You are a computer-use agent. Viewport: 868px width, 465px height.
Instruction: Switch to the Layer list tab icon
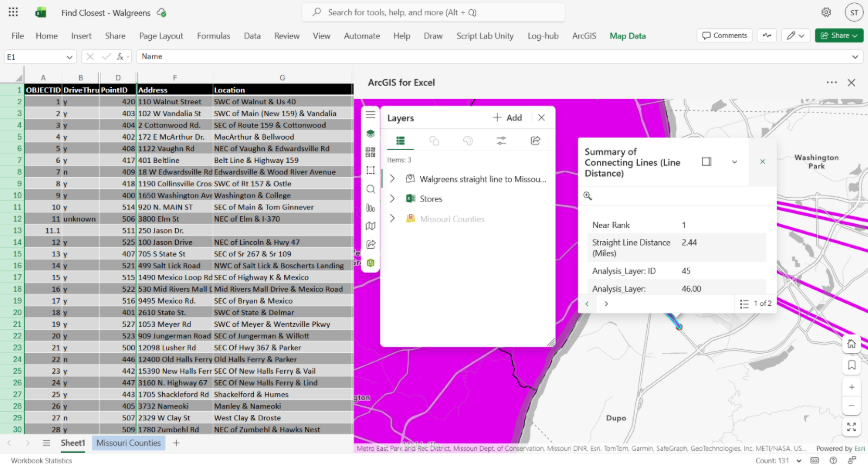[400, 141]
